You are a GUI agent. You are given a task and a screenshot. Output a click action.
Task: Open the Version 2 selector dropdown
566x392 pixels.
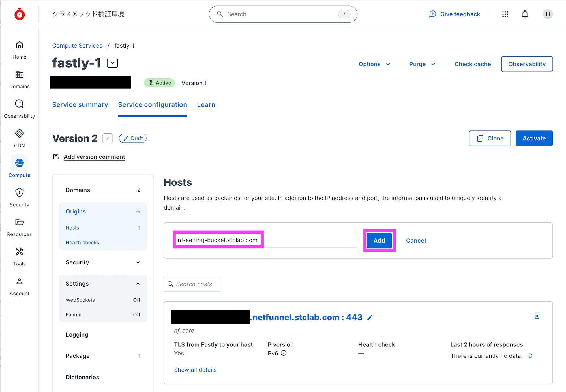(108, 138)
